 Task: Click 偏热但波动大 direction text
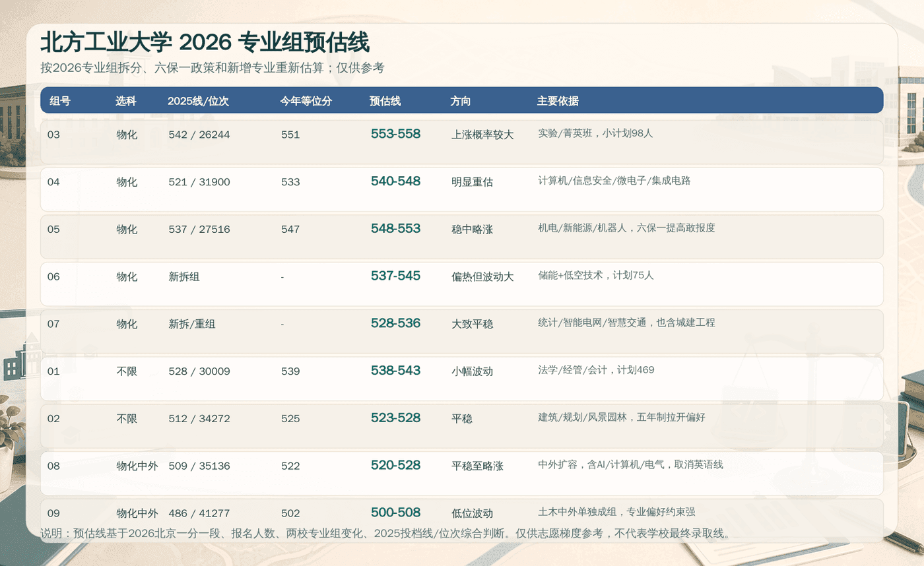pos(482,277)
